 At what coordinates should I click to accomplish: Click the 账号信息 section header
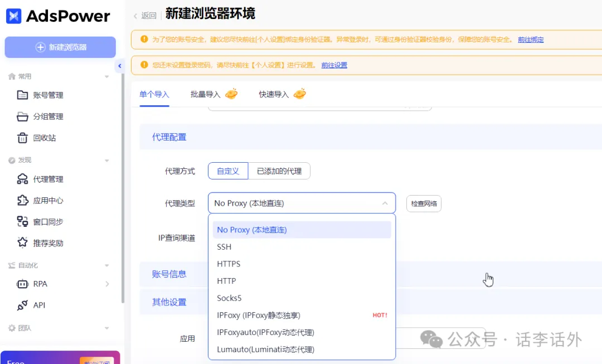(x=169, y=274)
